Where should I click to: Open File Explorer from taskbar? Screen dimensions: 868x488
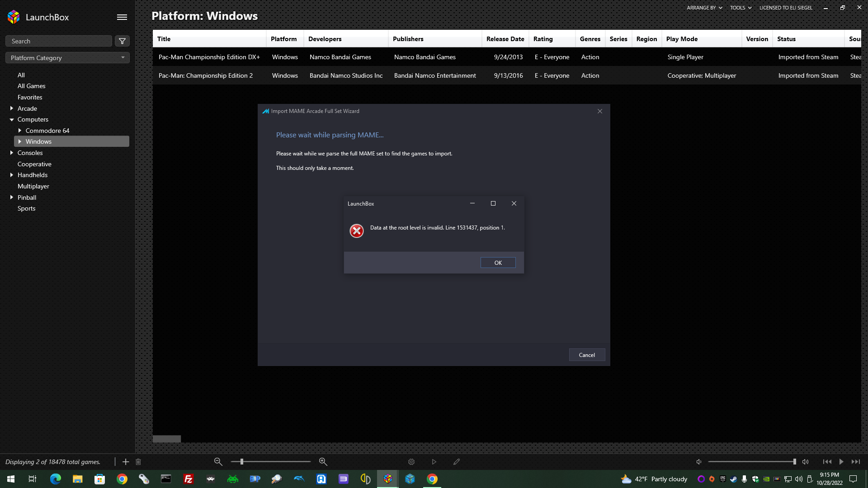(78, 479)
